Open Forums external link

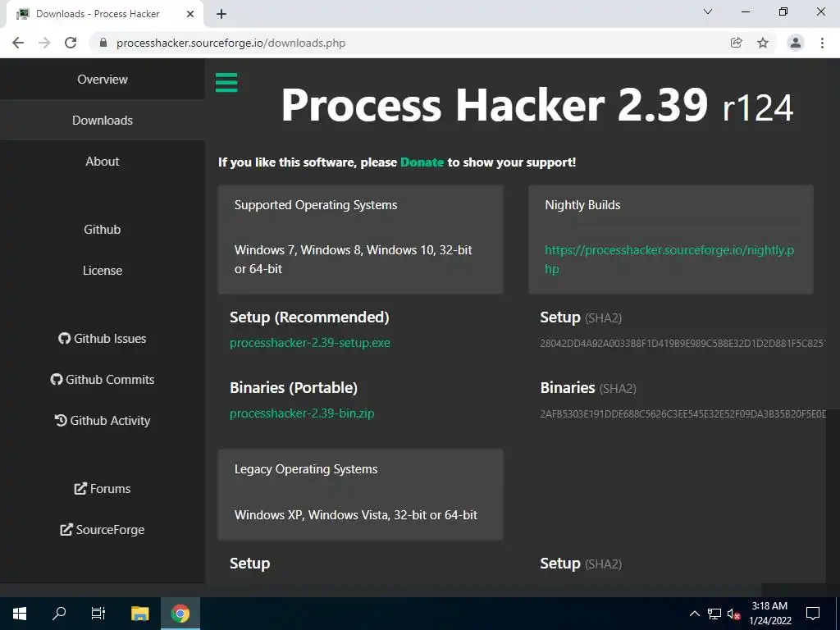(103, 489)
